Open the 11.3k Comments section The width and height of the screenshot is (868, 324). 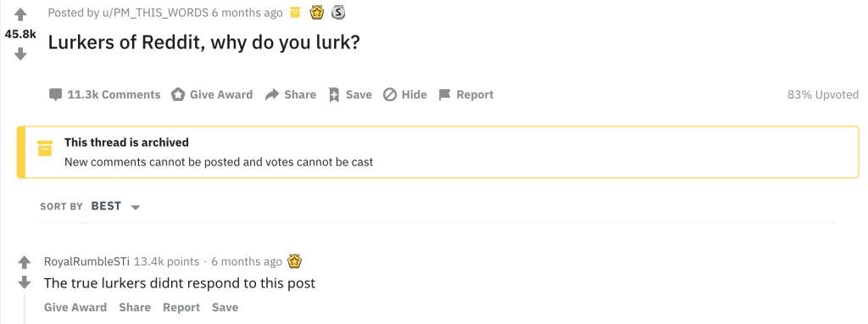[104, 95]
